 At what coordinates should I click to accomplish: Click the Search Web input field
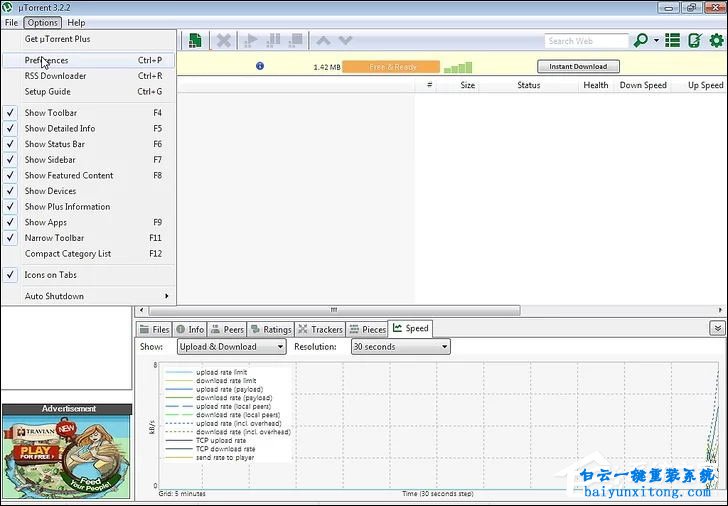click(586, 41)
